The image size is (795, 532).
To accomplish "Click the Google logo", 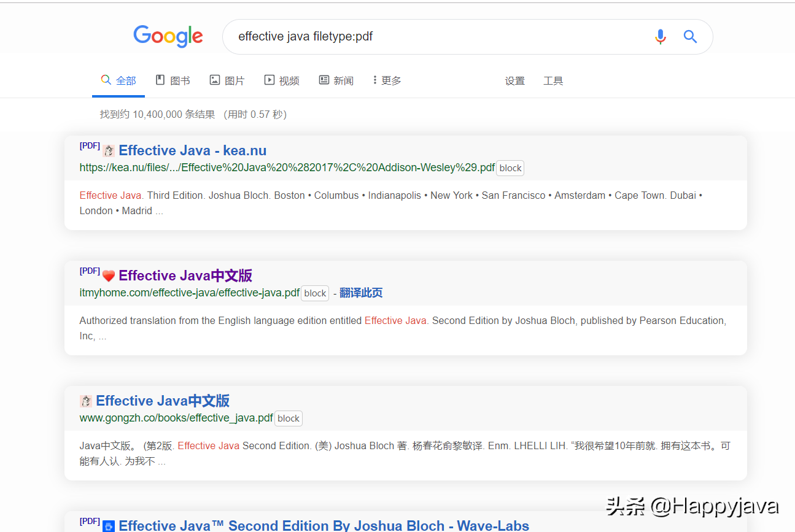I will point(168,36).
